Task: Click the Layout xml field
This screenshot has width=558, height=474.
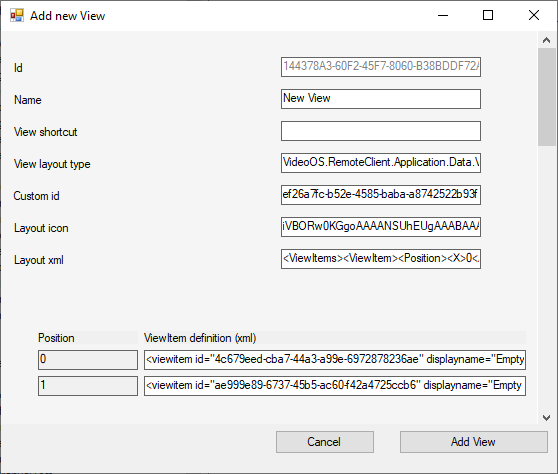Action: tap(381, 259)
